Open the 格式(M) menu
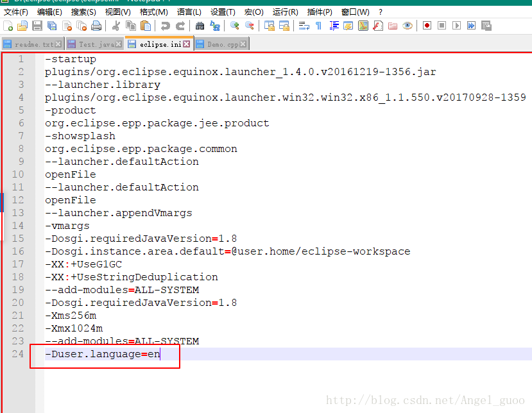Image resolution: width=532 pixels, height=413 pixels. [x=154, y=12]
